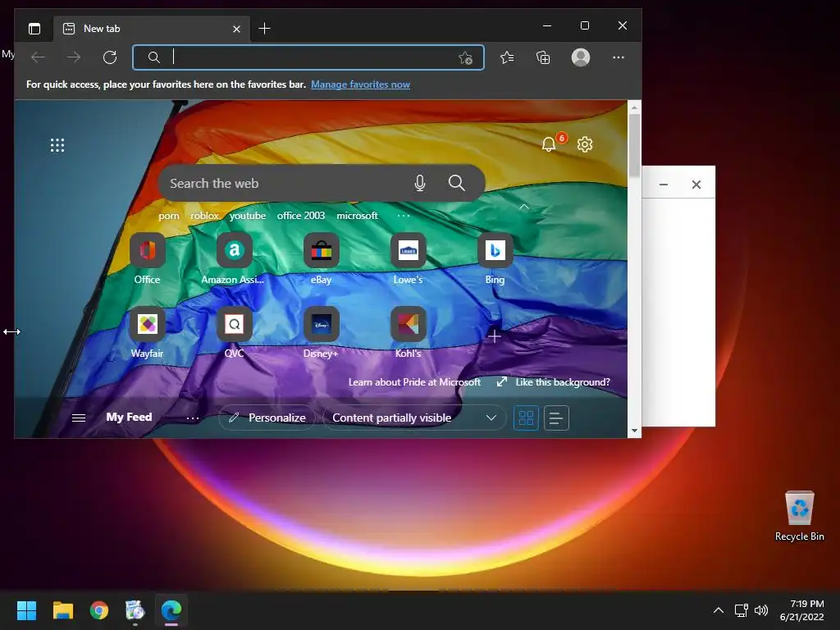
Task: Open My Feed hamburger menu
Action: coord(79,418)
